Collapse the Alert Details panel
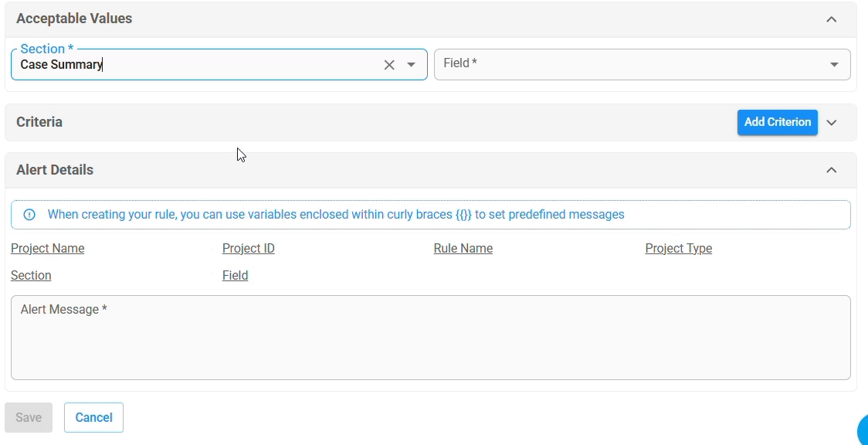 point(832,170)
